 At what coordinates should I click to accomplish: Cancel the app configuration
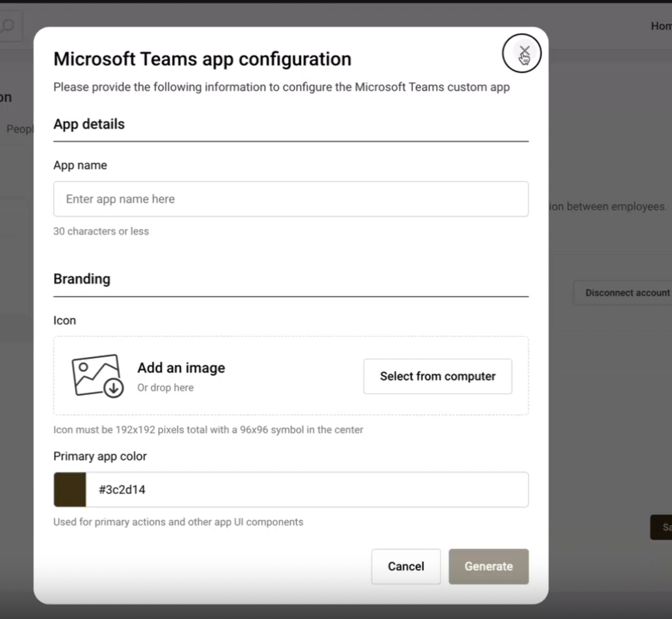(406, 567)
